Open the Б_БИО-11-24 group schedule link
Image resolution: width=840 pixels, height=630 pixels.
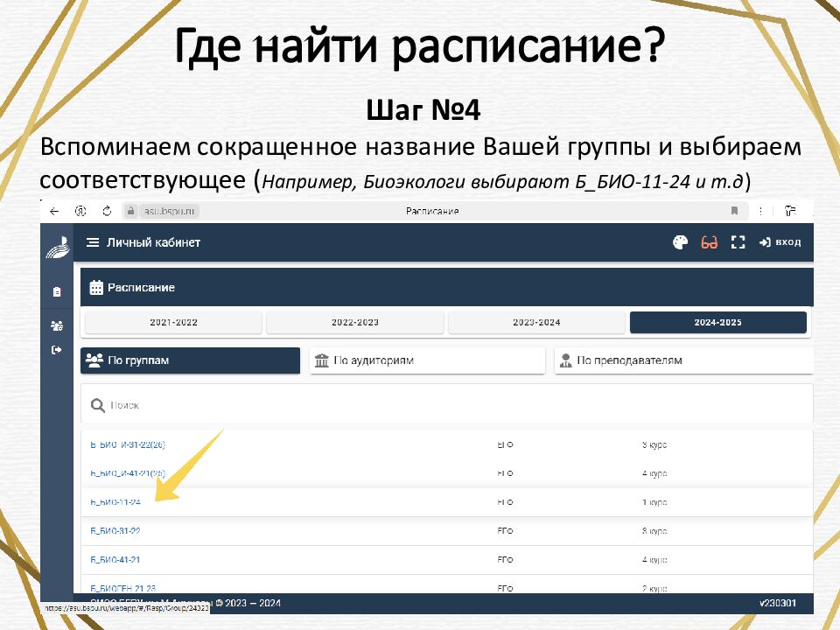click(118, 501)
